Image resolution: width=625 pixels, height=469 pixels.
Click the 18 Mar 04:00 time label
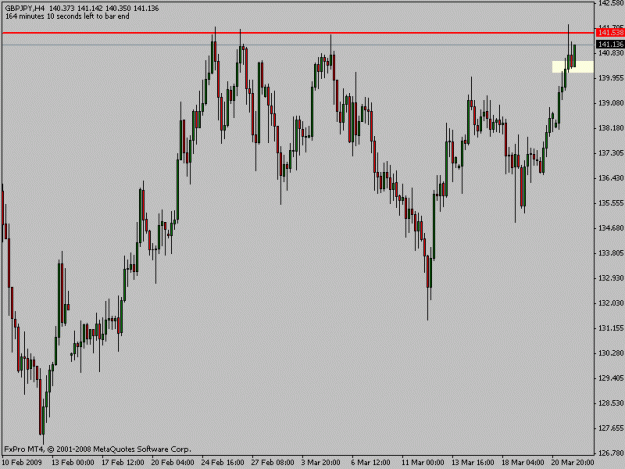(x=523, y=463)
